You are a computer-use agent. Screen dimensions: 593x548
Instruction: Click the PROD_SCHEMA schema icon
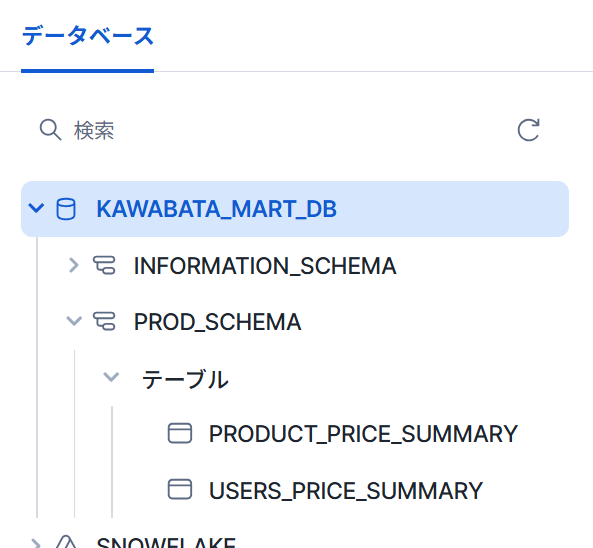point(104,321)
